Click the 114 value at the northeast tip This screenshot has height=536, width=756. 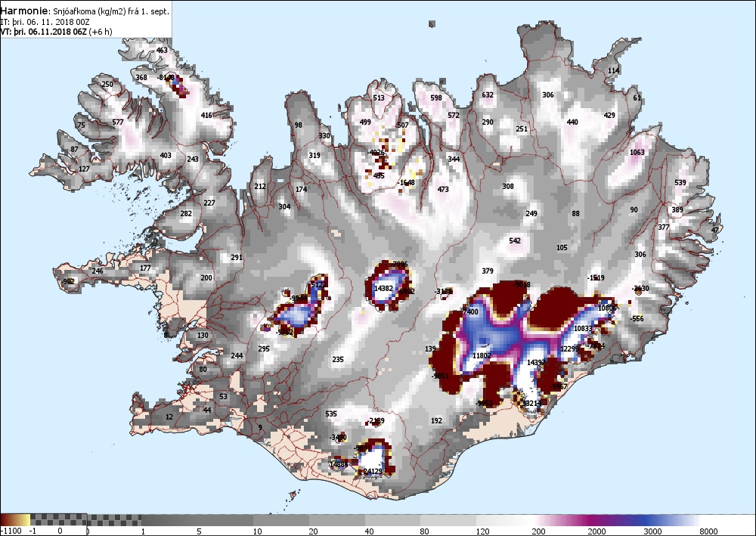613,71
